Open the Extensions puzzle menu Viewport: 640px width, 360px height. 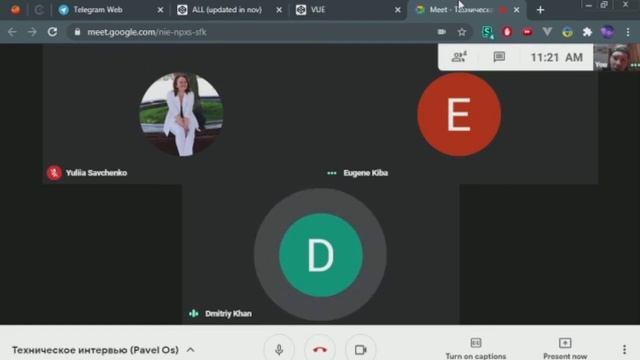[587, 32]
